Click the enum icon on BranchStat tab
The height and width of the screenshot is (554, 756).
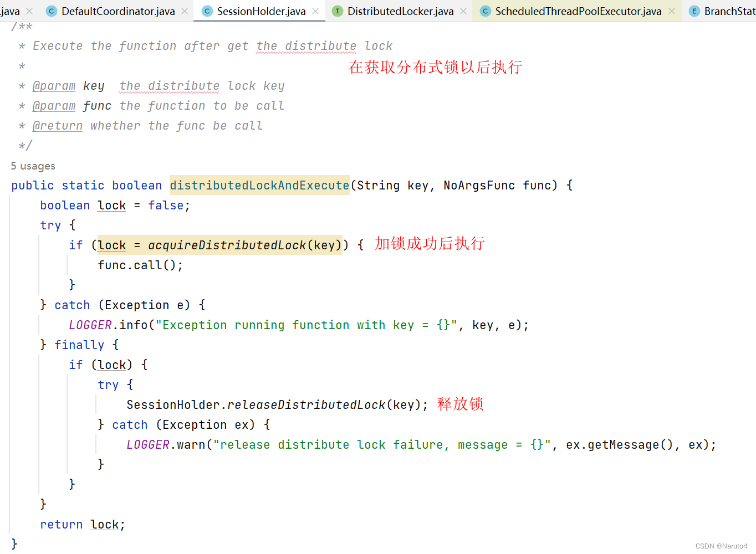pyautogui.click(x=694, y=11)
